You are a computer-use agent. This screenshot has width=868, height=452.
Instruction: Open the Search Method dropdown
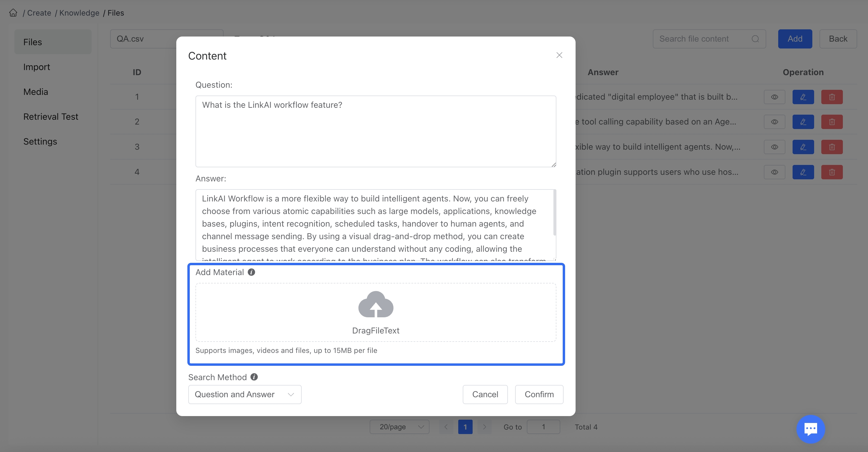pyautogui.click(x=245, y=394)
